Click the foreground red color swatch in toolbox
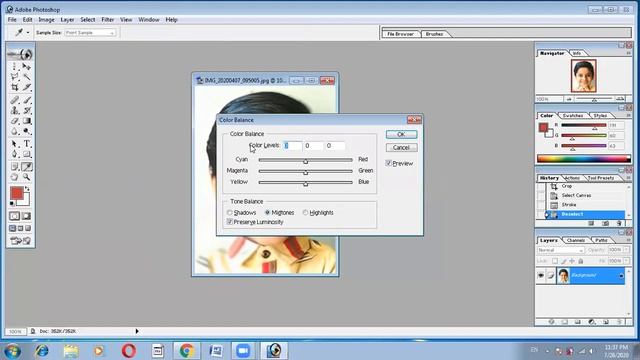640x360 pixels. pos(17,193)
